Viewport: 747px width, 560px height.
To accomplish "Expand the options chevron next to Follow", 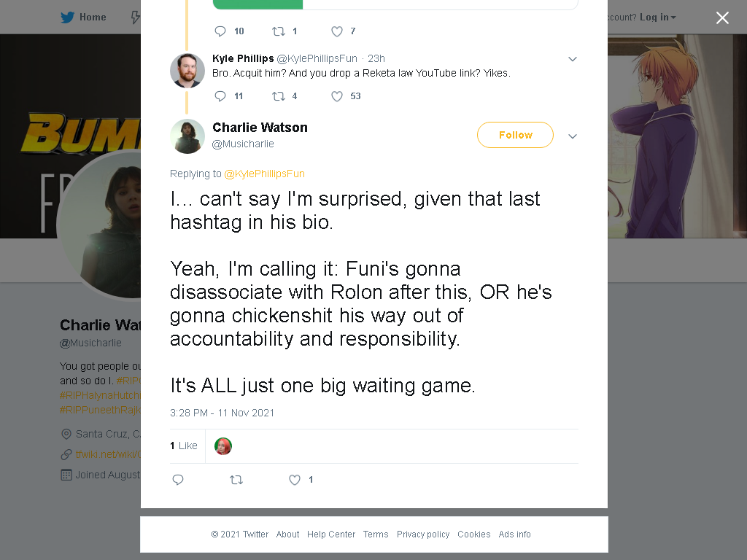I will tap(573, 136).
